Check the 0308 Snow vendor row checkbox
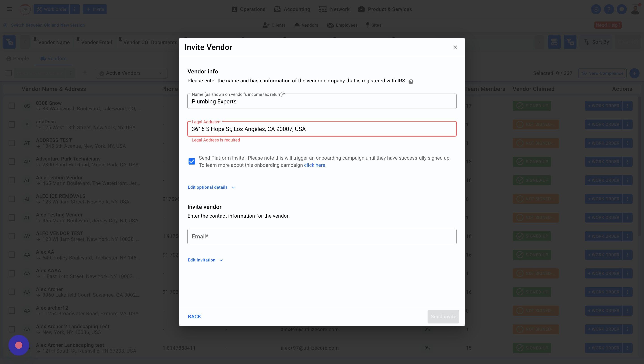Image resolution: width=644 pixels, height=364 pixels. 12,106
